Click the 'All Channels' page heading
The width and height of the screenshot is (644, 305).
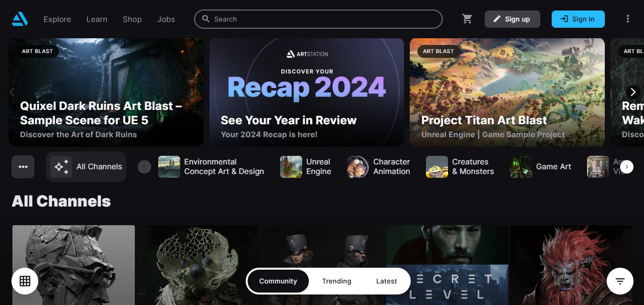point(61,201)
